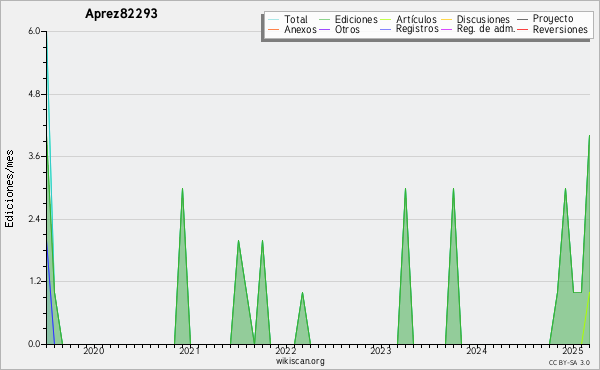Click the Artículos legend label
The image size is (600, 370).
416,20
